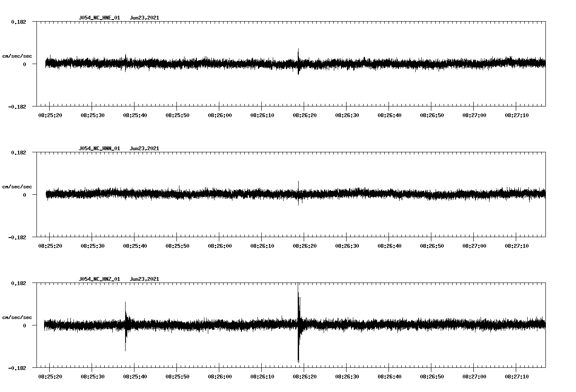
Task: Click the 08:26:30 time label under the HNN plot
Action: tap(347, 246)
